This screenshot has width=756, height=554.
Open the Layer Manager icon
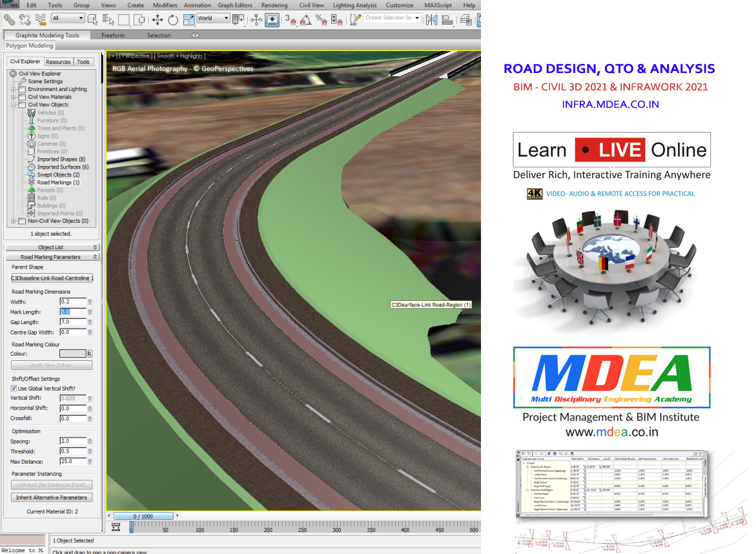465,20
